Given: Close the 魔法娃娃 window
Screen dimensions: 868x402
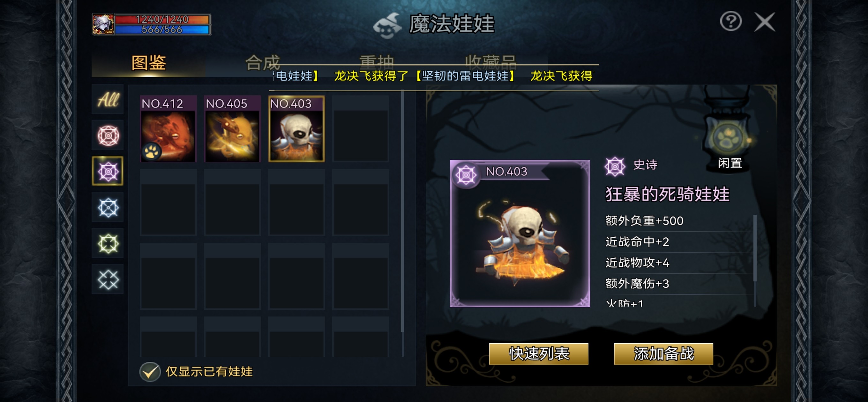Looking at the screenshot, I should tap(765, 22).
